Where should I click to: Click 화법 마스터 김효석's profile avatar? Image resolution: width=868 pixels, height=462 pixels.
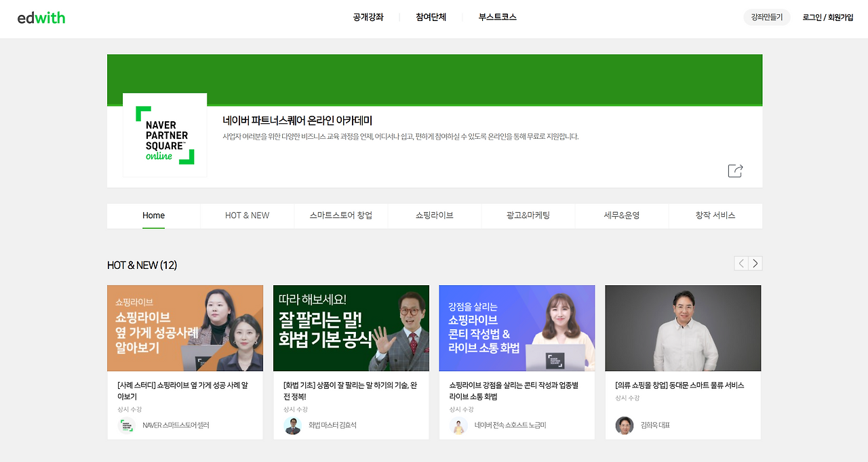click(x=293, y=425)
